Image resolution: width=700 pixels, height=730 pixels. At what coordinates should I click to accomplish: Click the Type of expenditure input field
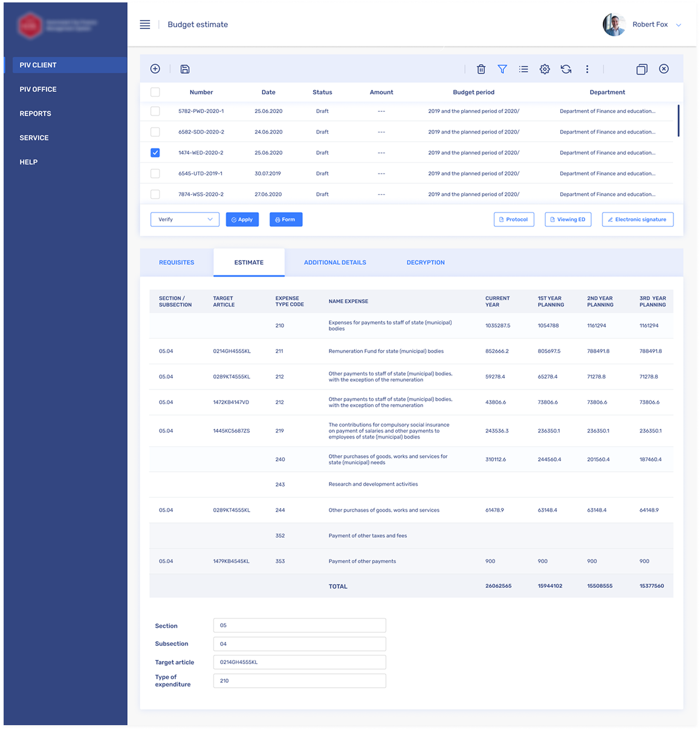pos(300,680)
